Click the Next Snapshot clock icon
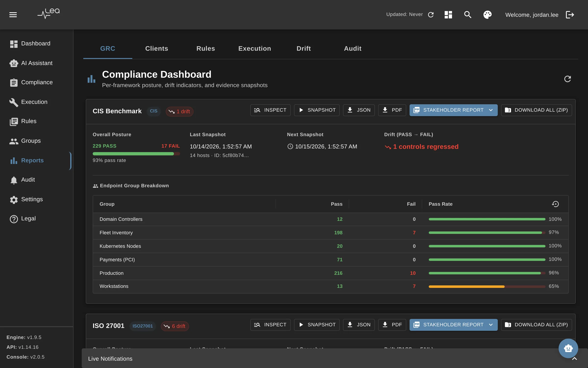Screen dimensions: 588x368 pyautogui.click(x=290, y=146)
